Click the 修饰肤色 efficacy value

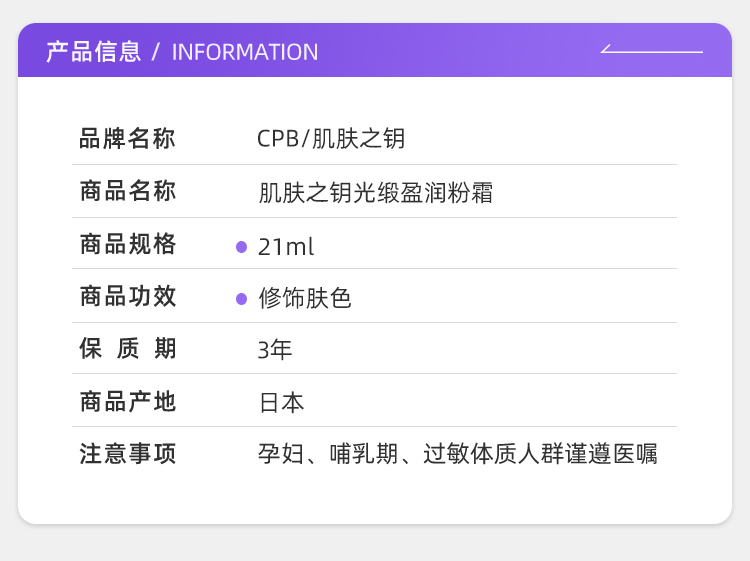pyautogui.click(x=305, y=299)
